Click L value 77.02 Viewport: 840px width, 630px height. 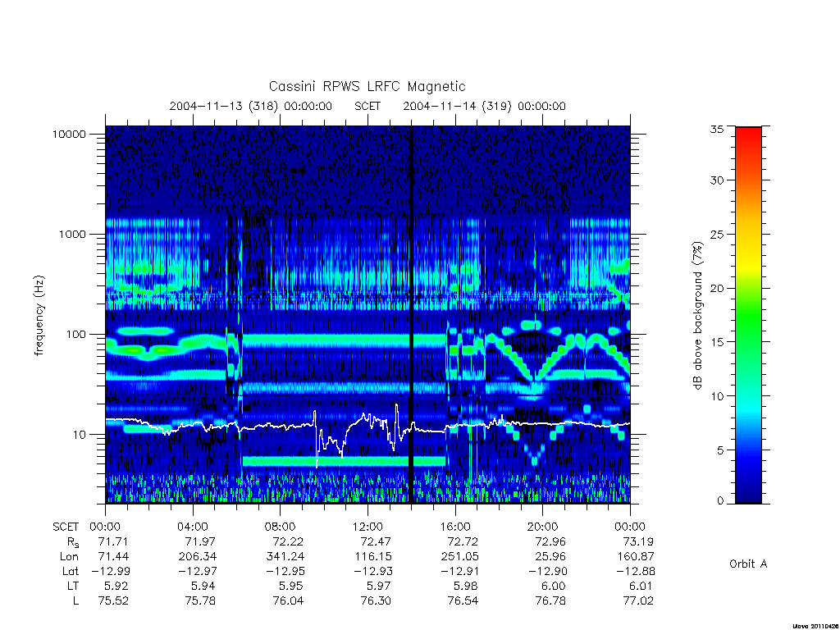pos(638,601)
